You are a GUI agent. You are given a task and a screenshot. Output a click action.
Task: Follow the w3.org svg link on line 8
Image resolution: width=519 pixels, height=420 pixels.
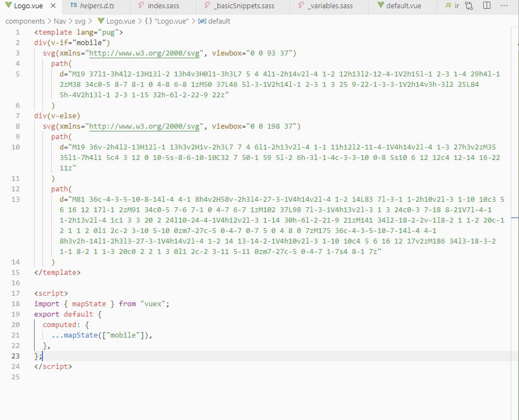[144, 126]
